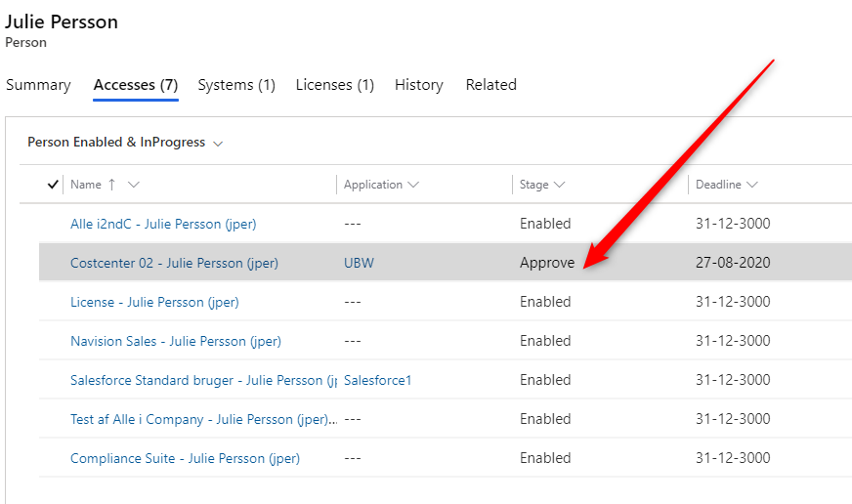Go to the Licenses (1) tab
Screen dimensions: 852x504
(335, 85)
